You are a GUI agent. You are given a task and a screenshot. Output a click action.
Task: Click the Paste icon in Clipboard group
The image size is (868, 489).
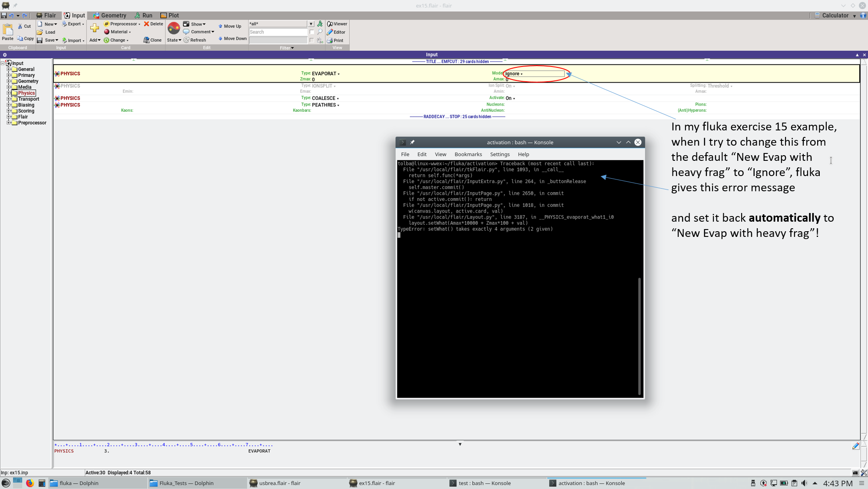coord(7,30)
